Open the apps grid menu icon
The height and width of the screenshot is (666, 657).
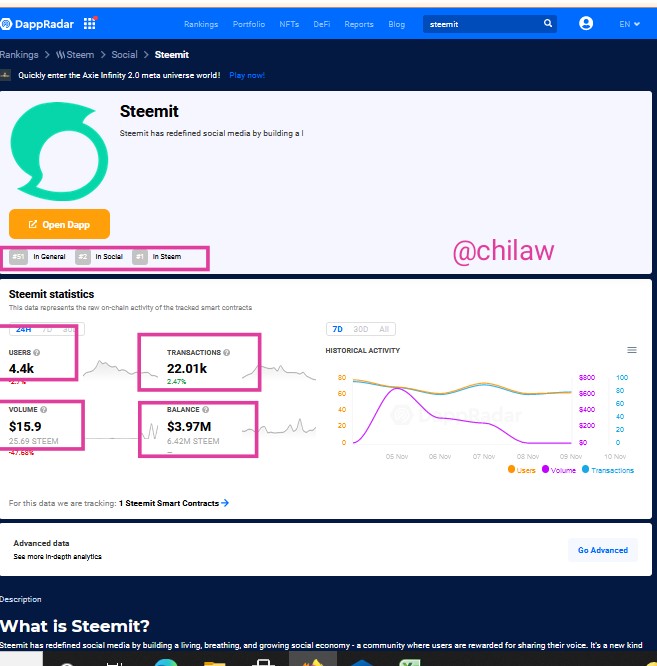pyautogui.click(x=90, y=23)
